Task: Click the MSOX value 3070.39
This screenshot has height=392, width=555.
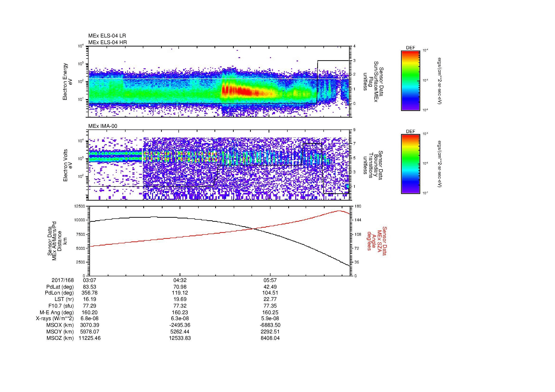Action: click(x=90, y=325)
